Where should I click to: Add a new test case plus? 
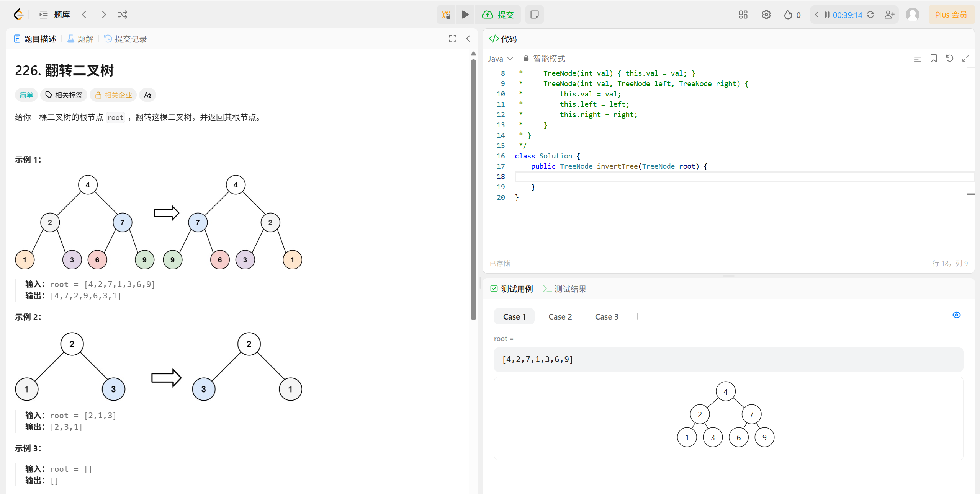(637, 316)
